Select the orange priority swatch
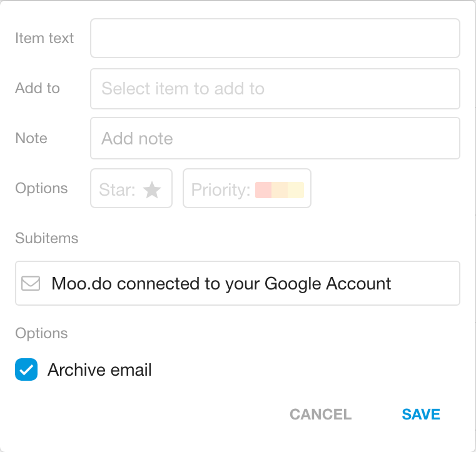The height and width of the screenshot is (452, 476). tap(280, 190)
